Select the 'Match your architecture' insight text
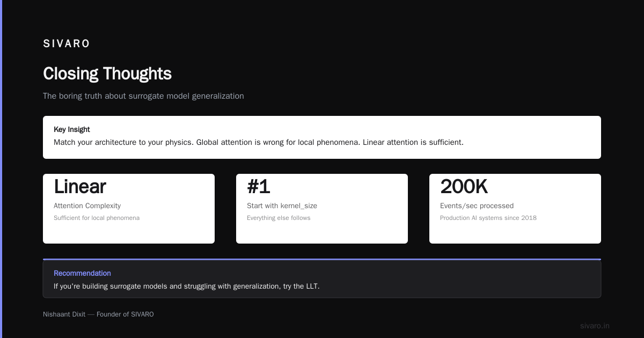Image resolution: width=644 pixels, height=338 pixels. click(x=259, y=142)
